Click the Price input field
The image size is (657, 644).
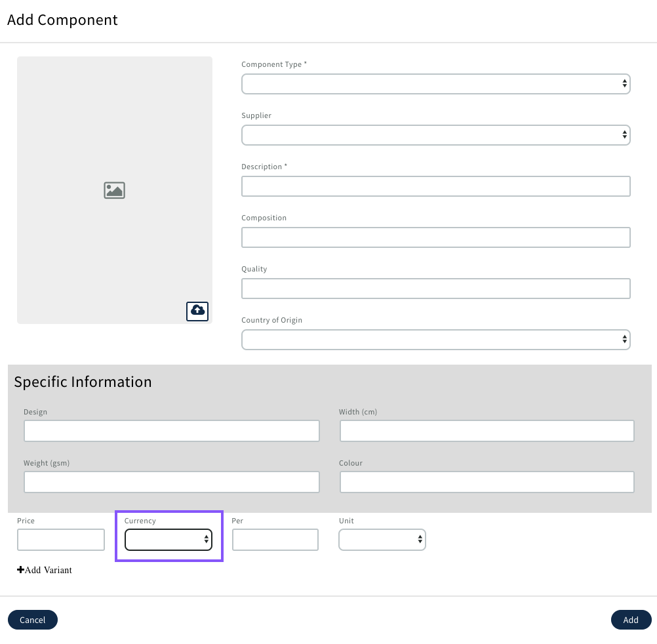coord(61,540)
